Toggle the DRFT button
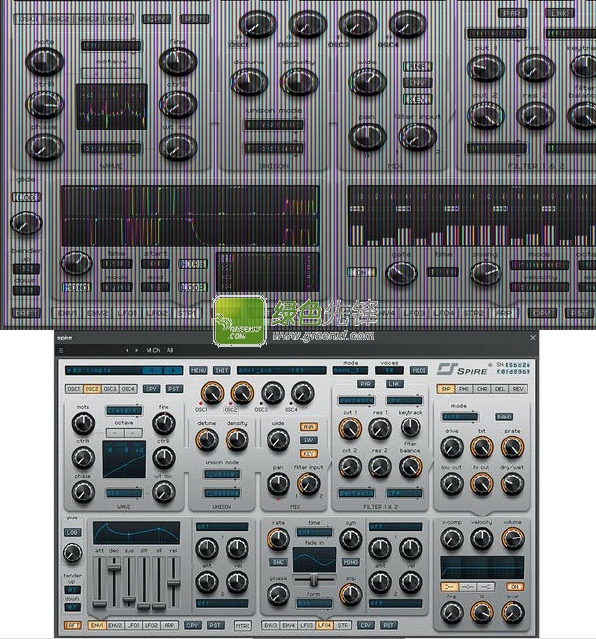Image resolution: width=596 pixels, height=639 pixels. (x=73, y=625)
